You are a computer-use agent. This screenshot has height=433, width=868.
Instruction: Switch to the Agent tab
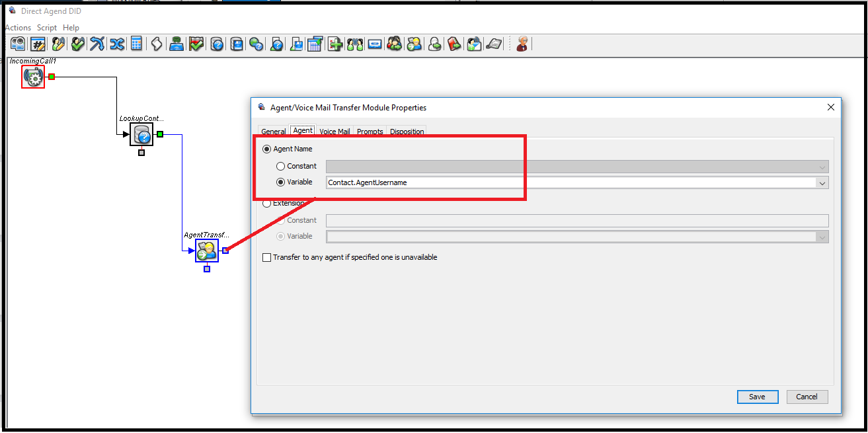(x=303, y=131)
